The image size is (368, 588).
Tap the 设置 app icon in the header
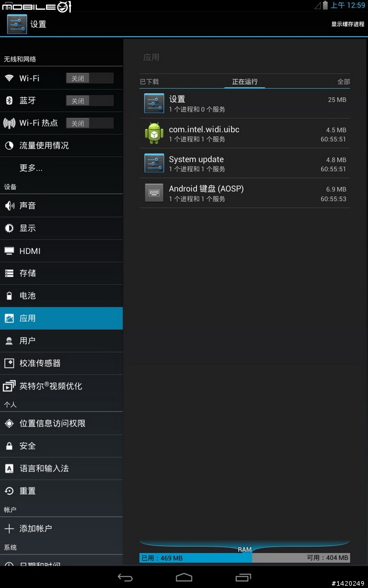[17, 24]
